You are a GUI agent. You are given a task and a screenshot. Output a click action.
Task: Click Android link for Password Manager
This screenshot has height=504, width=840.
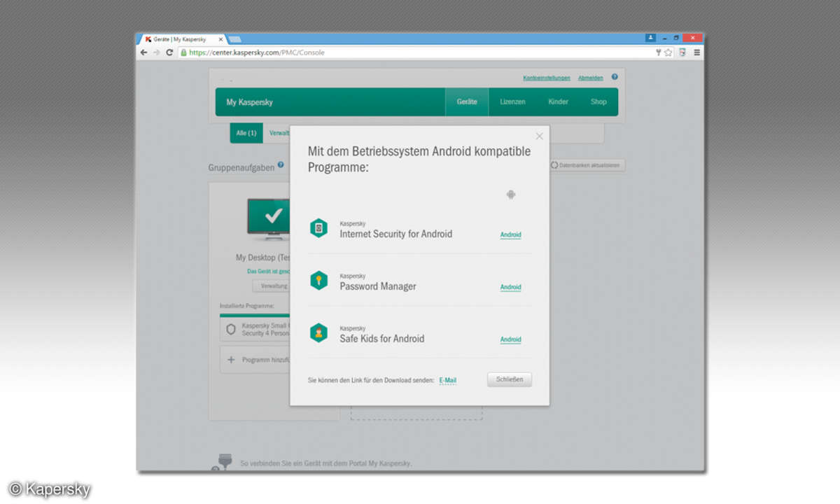[x=511, y=287]
